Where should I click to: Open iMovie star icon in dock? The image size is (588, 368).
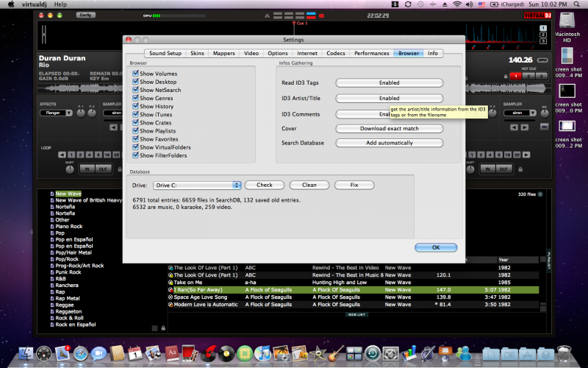318,354
